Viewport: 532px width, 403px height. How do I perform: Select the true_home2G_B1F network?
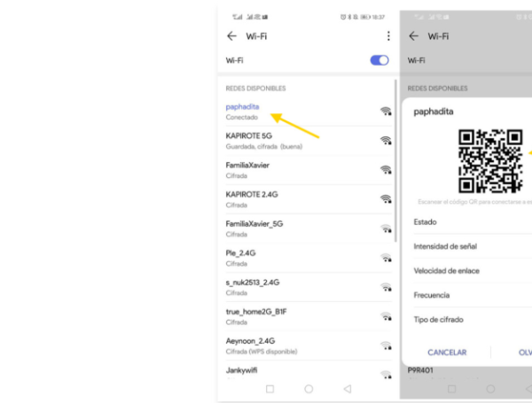click(309, 316)
